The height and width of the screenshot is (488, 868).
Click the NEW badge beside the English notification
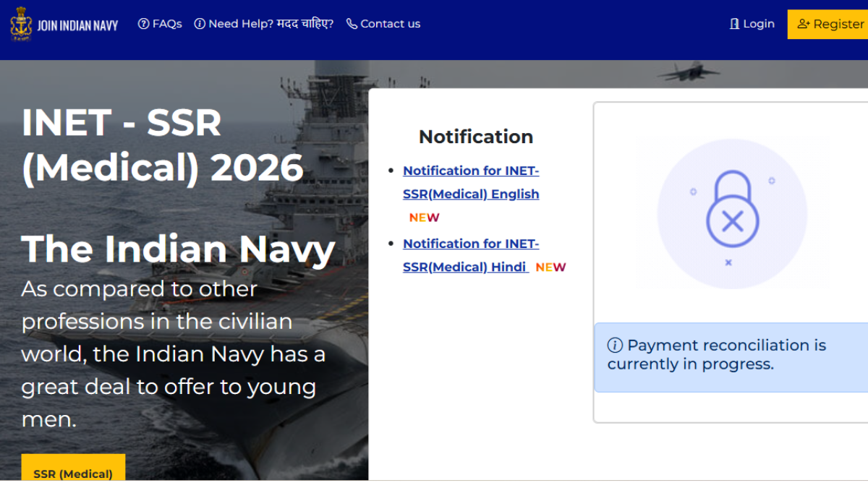425,218
